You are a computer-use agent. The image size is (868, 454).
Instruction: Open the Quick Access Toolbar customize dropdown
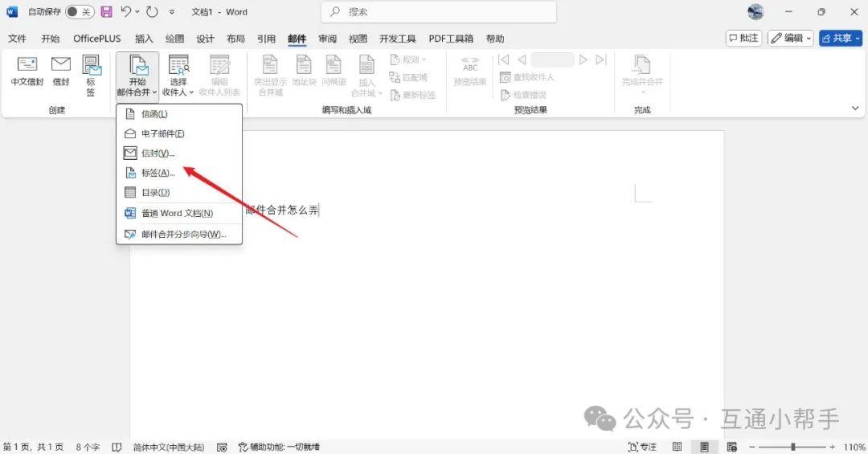pyautogui.click(x=172, y=11)
